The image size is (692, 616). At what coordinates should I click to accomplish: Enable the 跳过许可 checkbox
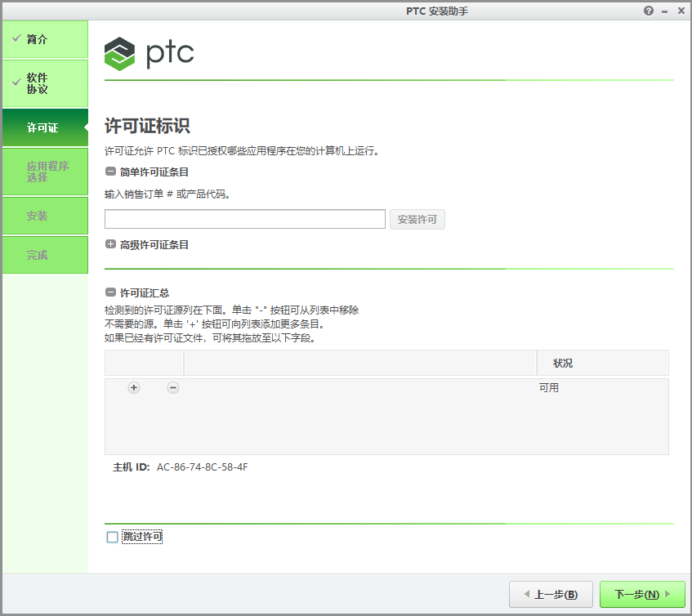pos(110,537)
